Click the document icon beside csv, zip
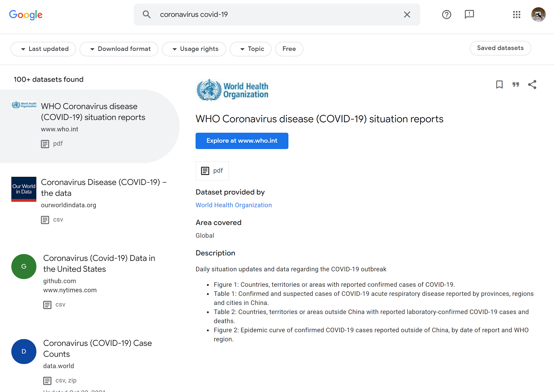 coord(47,381)
